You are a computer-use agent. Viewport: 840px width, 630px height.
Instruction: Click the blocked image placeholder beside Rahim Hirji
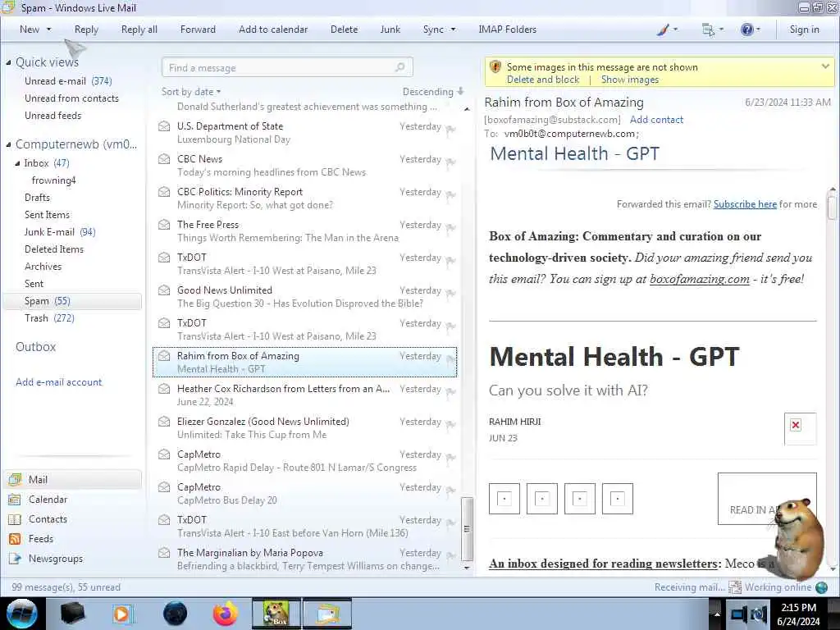point(800,428)
